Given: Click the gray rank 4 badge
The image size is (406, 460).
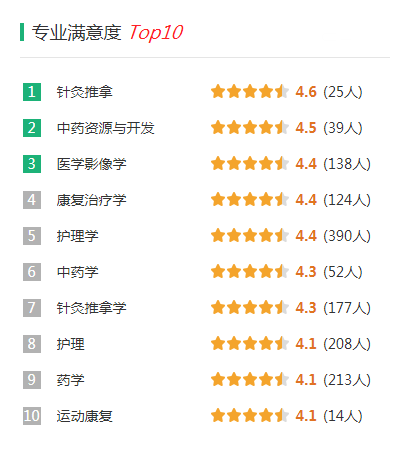Looking at the screenshot, I should [x=32, y=200].
